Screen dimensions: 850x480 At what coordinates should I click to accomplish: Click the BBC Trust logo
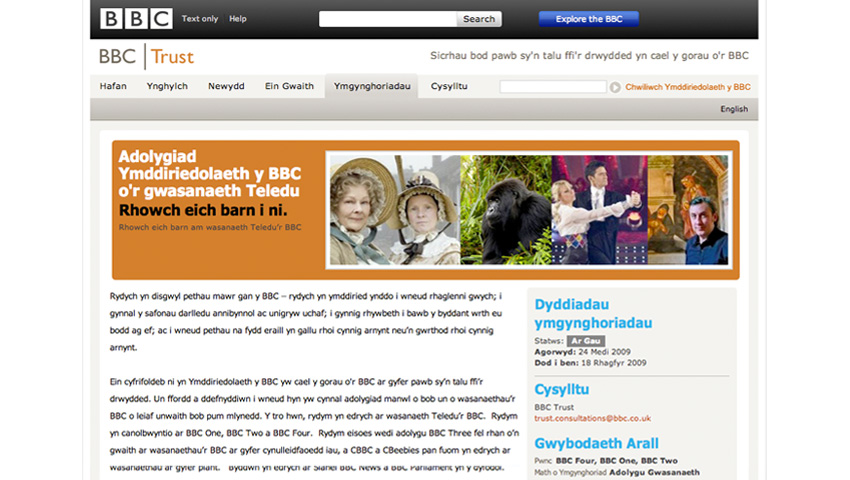pyautogui.click(x=146, y=57)
